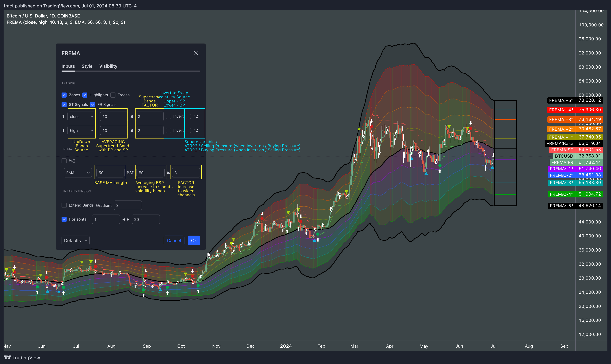Image resolution: width=611 pixels, height=364 pixels.
Task: Click the 100,000.00 price scale label
Action: (591, 25)
